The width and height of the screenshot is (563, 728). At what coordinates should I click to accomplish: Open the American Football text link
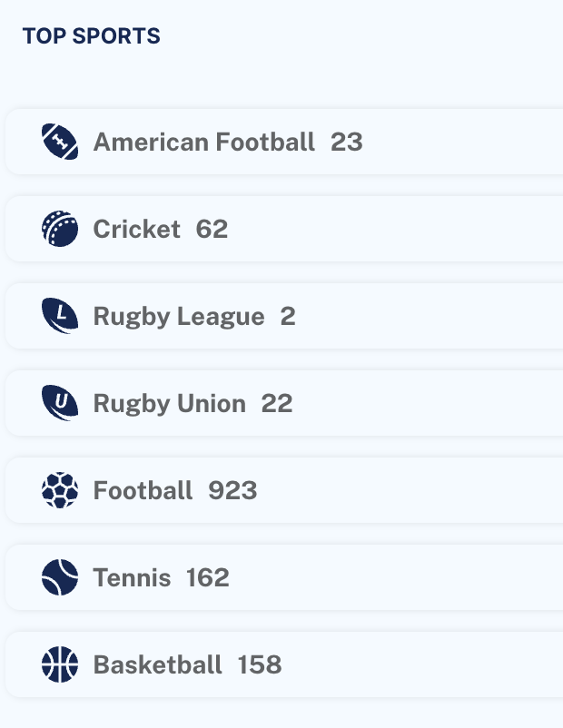[x=204, y=142]
